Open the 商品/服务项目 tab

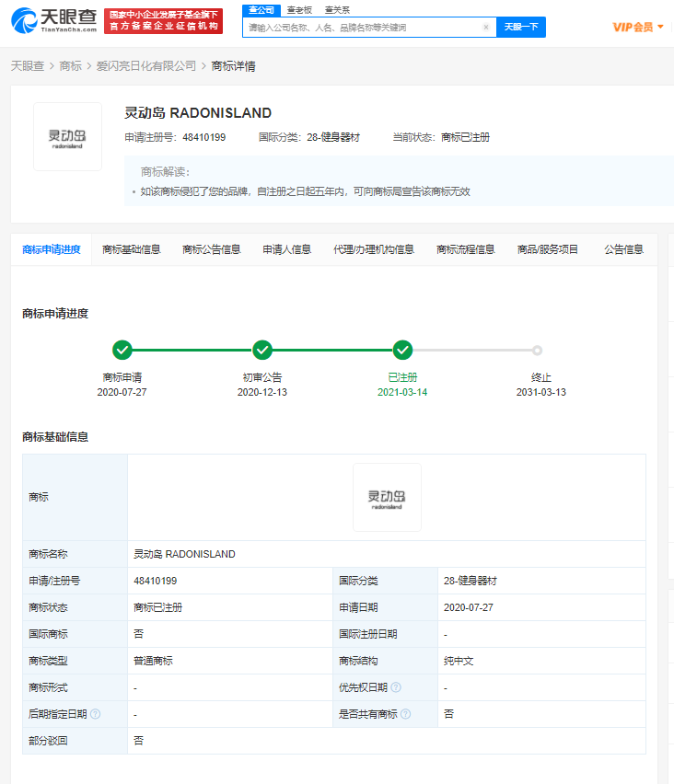[548, 249]
